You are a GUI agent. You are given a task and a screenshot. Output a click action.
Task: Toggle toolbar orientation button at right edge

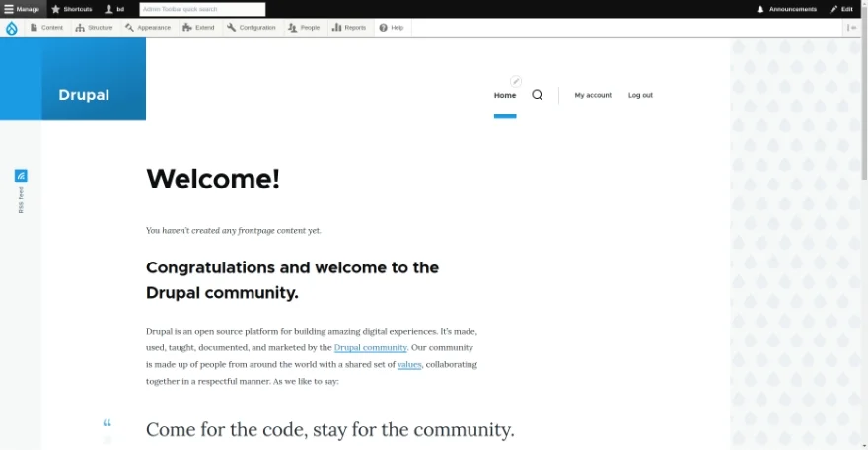point(851,27)
